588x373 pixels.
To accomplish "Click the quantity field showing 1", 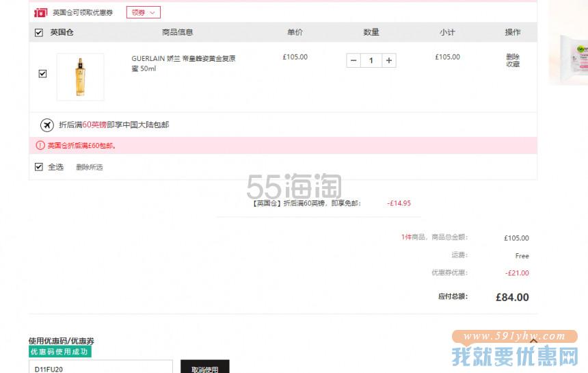I will (x=371, y=60).
